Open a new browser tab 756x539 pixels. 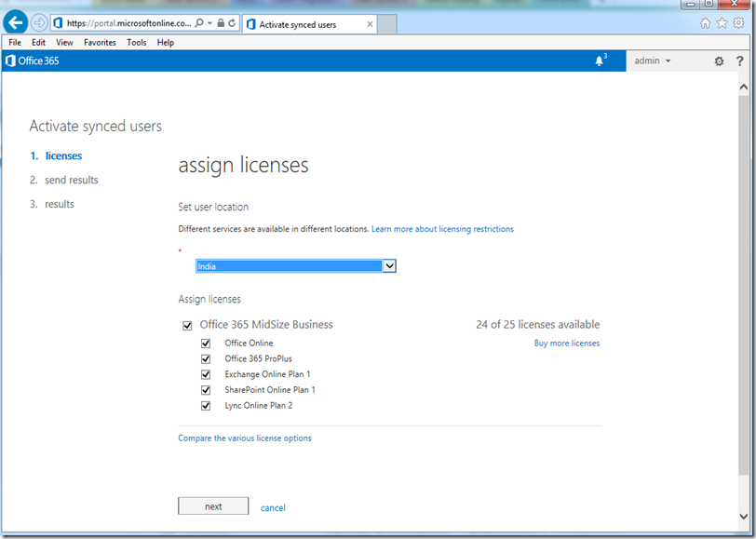coord(387,24)
